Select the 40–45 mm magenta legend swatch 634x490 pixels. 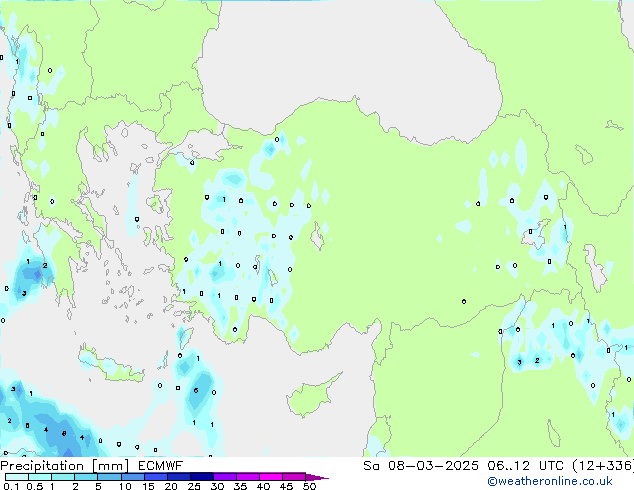[271, 477]
